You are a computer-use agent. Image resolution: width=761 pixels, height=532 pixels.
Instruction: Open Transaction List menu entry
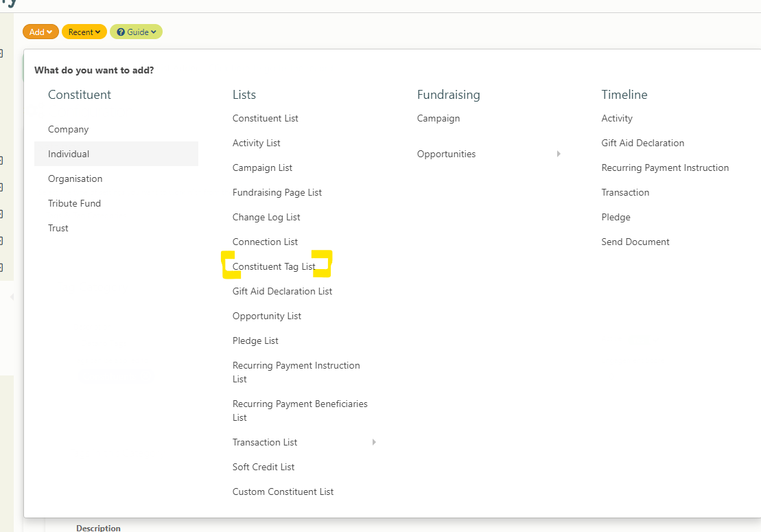click(x=265, y=442)
